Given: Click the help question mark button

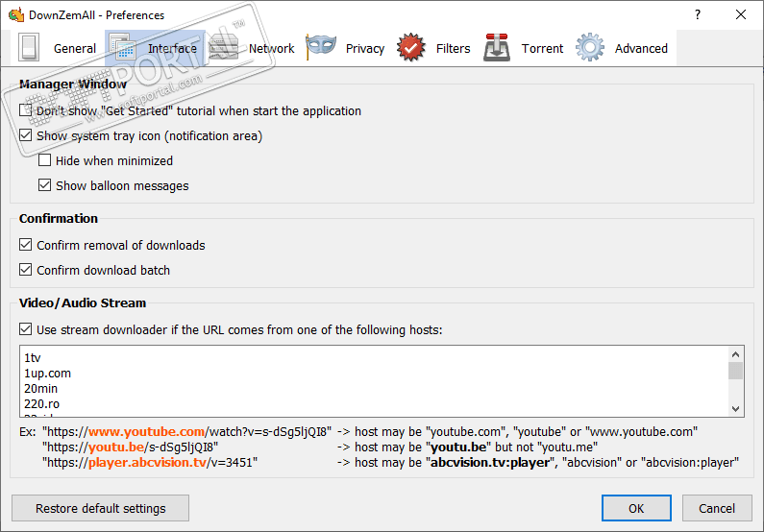Looking at the screenshot, I should [698, 14].
